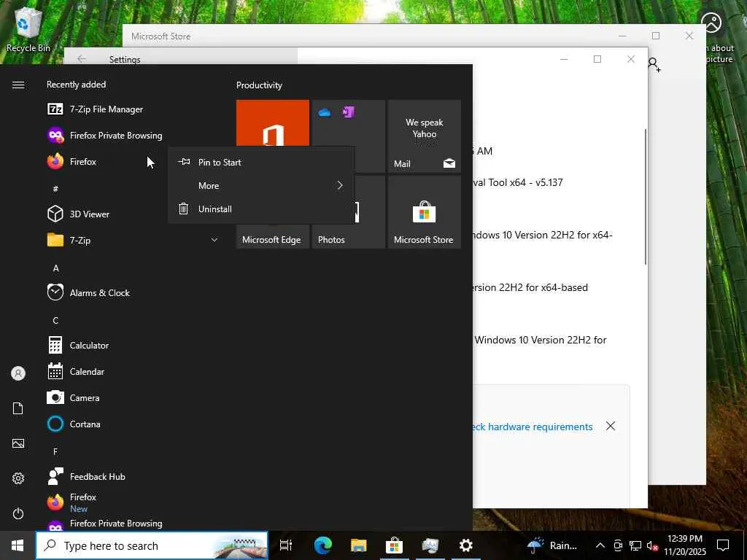Select Pin to Start in context menu

click(261, 162)
